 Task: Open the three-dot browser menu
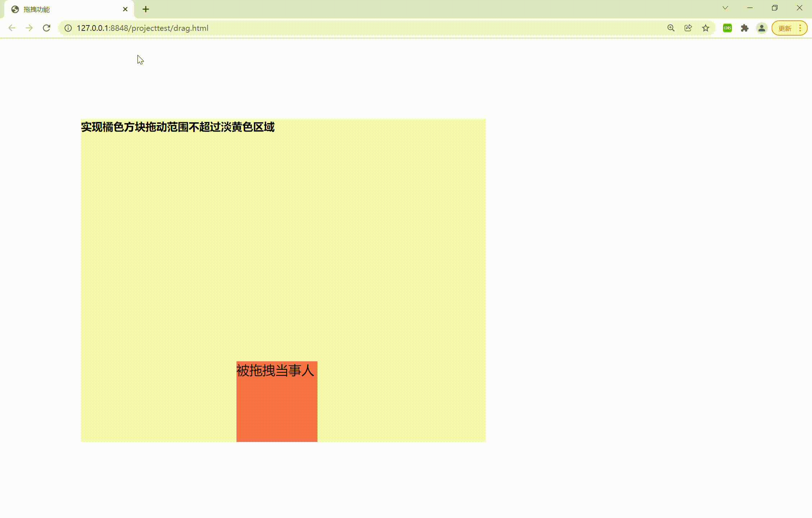click(800, 28)
